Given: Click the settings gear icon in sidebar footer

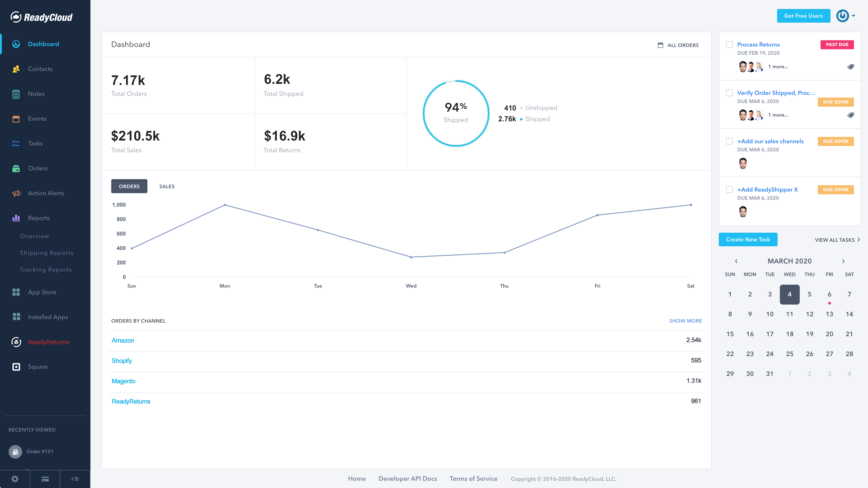Looking at the screenshot, I should click(15, 479).
